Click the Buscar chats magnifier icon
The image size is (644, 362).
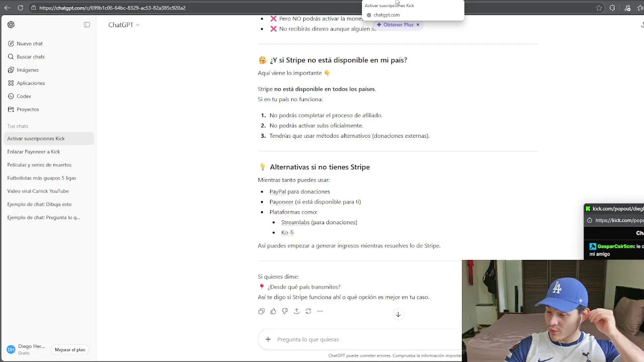point(11,57)
